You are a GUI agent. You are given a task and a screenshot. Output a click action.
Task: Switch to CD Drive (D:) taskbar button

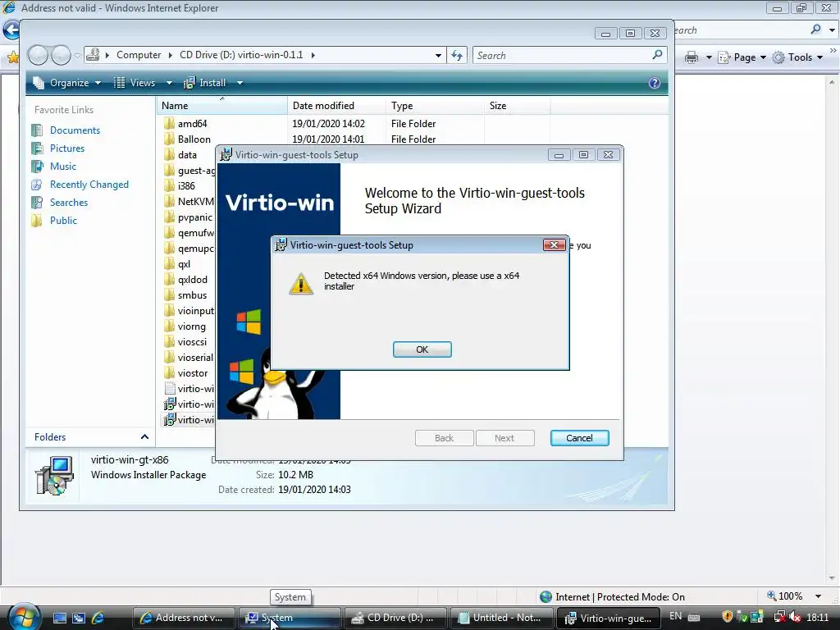(x=395, y=618)
